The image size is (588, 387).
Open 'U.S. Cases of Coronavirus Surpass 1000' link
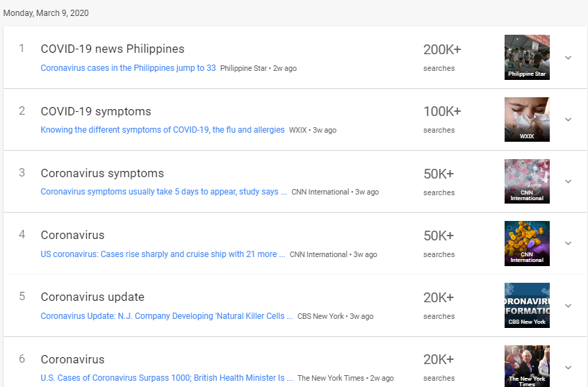[x=167, y=378]
